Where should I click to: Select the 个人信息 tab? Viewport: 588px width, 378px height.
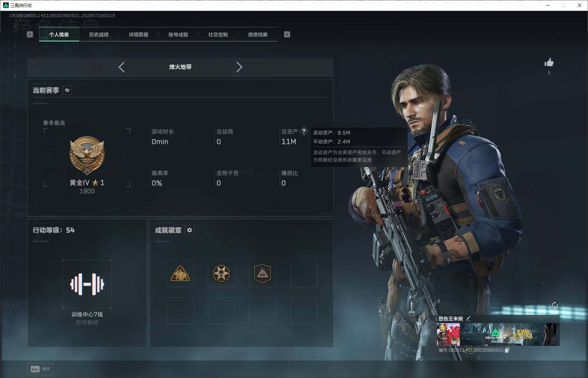(59, 35)
